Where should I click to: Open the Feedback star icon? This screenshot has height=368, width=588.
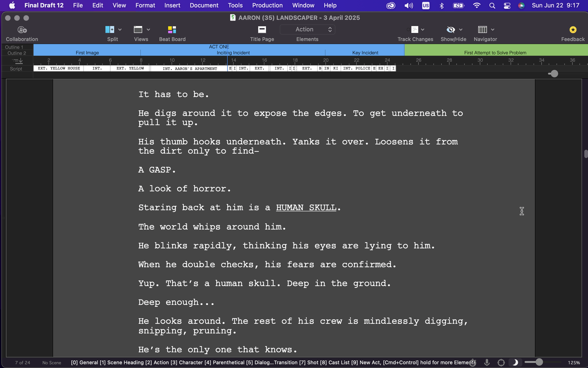[573, 30]
